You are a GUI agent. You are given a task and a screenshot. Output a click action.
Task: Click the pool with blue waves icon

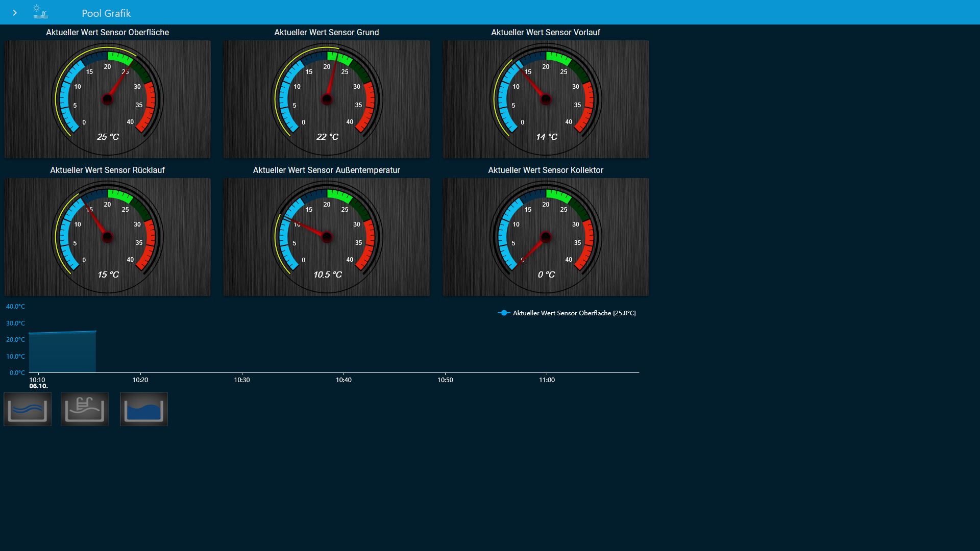(28, 409)
